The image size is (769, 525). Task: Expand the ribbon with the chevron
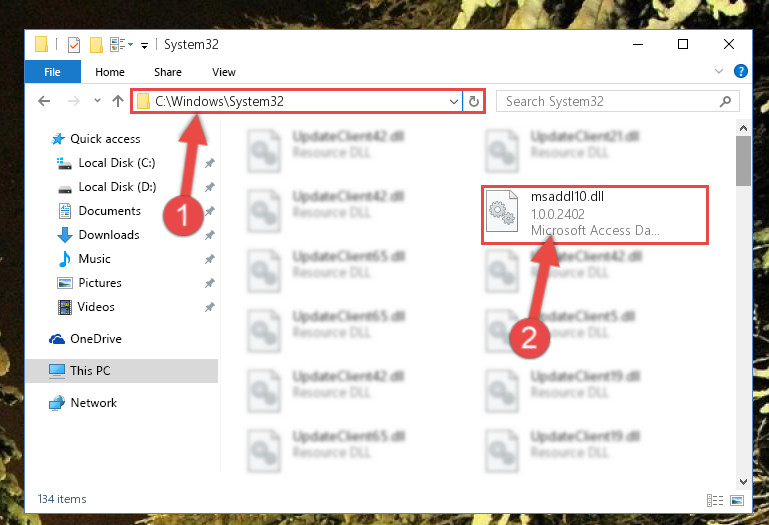(719, 71)
